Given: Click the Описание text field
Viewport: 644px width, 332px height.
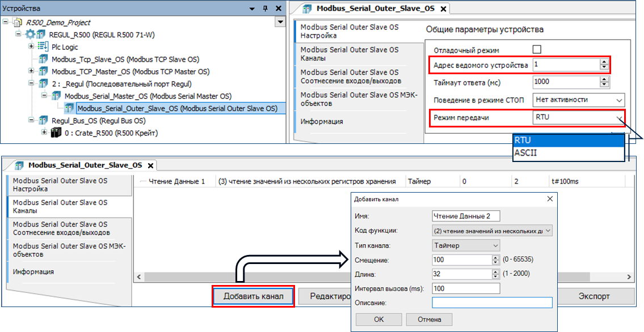Looking at the screenshot, I should (x=491, y=303).
